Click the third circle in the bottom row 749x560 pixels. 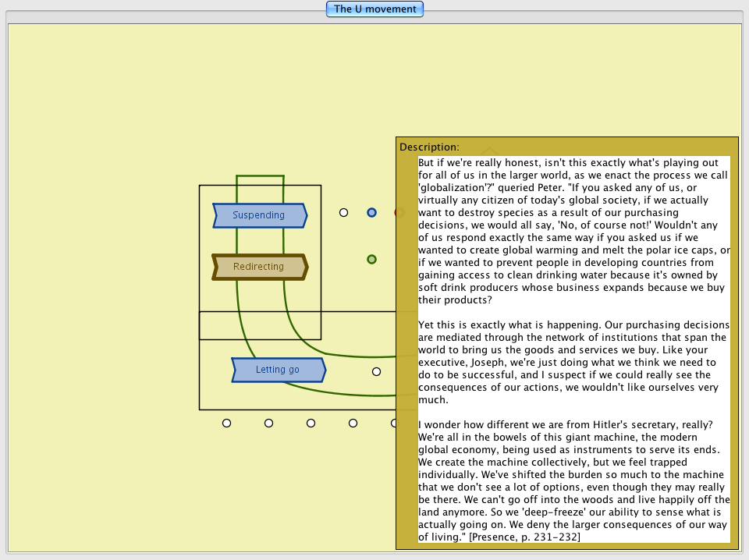[311, 423]
